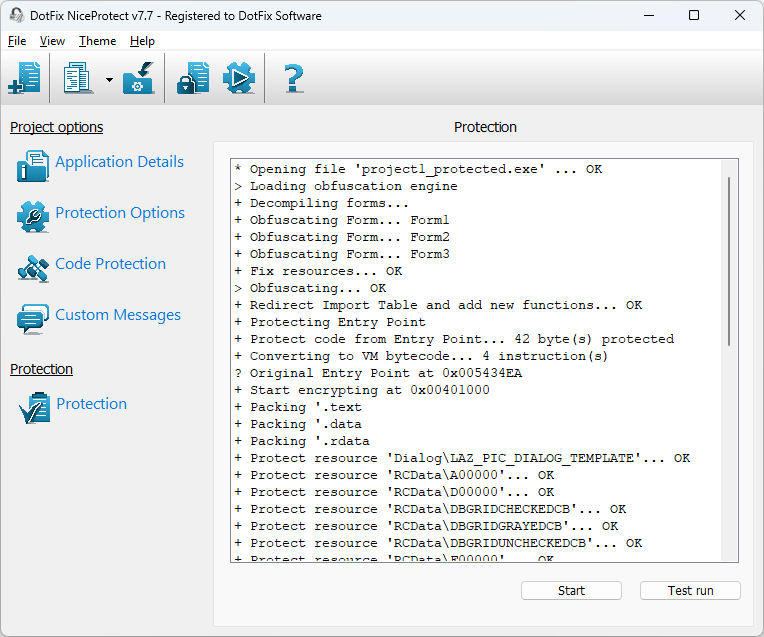Click the 'Original Entry Point at 0x005434EA' line
764x637 pixels.
(378, 373)
